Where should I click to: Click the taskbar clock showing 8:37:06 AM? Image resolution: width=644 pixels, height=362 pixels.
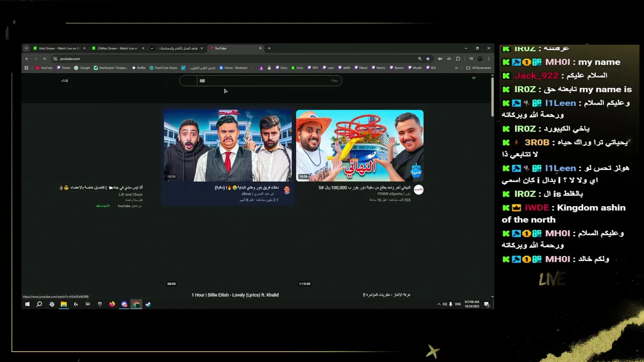click(473, 304)
